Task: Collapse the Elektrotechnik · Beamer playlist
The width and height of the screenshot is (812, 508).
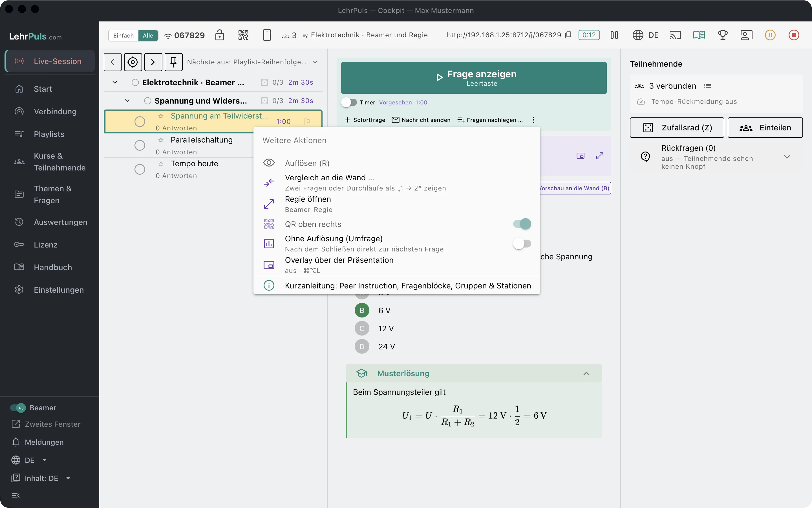Action: point(115,82)
